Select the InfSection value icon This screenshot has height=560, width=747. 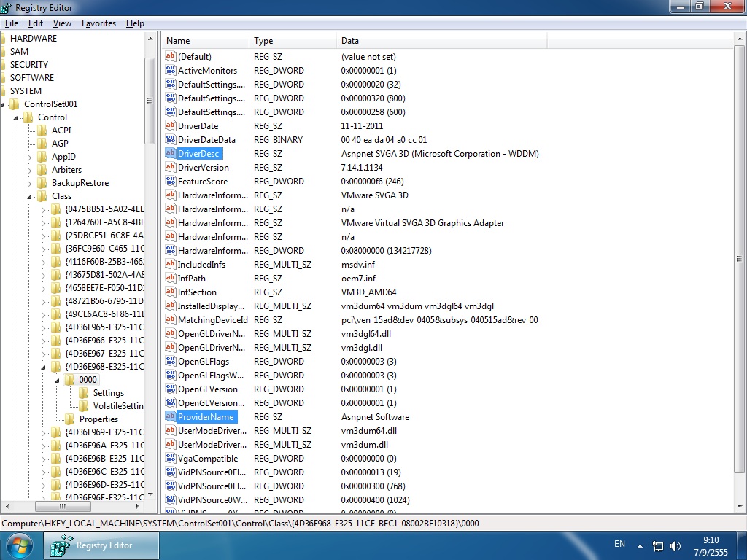[170, 292]
